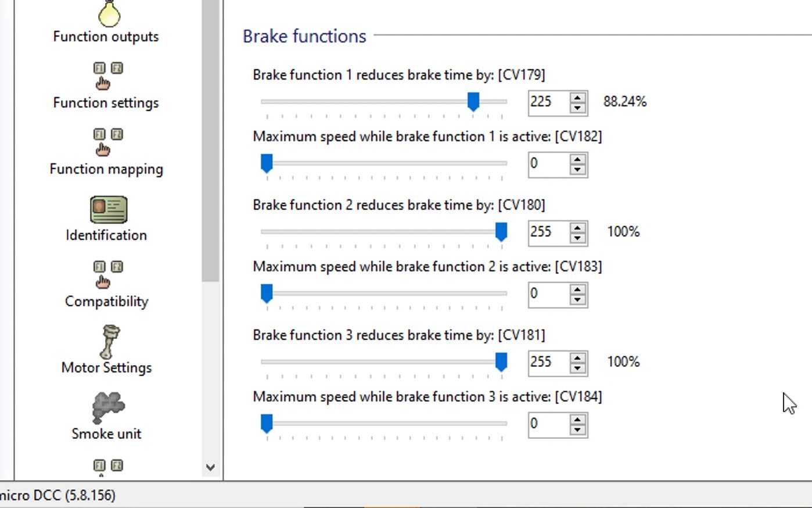The width and height of the screenshot is (812, 508).
Task: Click the Identification card icon
Action: click(109, 210)
